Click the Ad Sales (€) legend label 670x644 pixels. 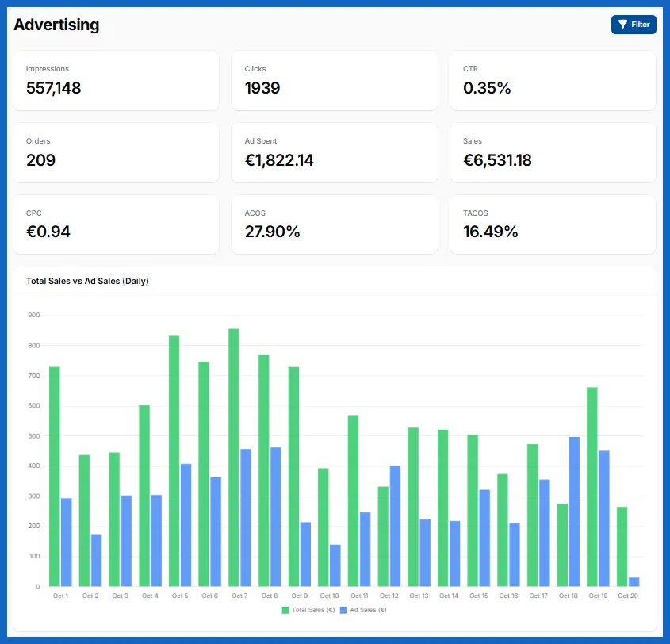click(x=368, y=610)
